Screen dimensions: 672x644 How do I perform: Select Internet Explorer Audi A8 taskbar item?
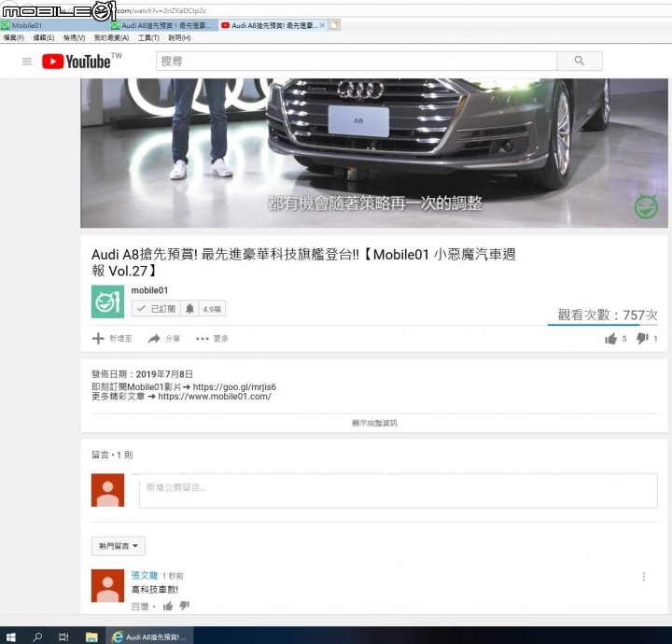click(149, 637)
